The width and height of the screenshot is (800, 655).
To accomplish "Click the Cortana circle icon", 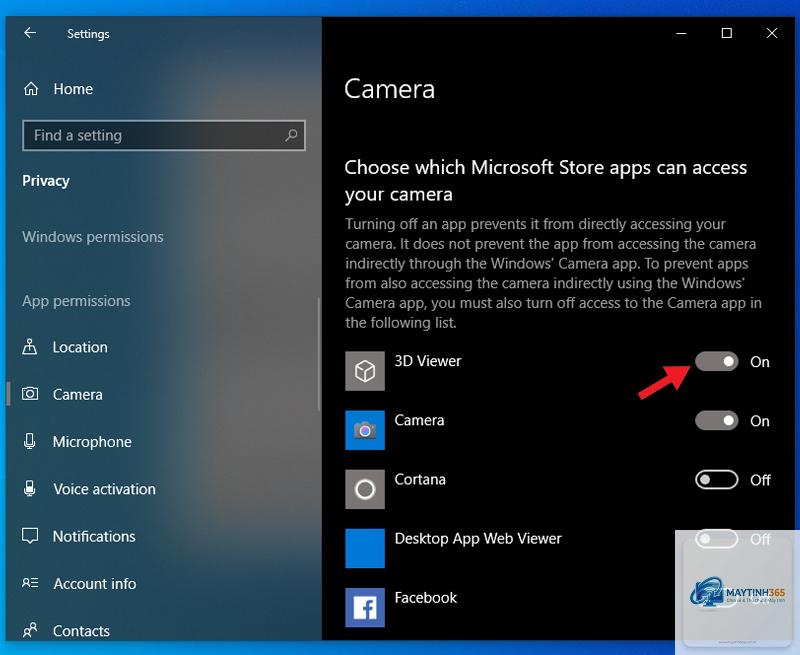I will [x=365, y=489].
